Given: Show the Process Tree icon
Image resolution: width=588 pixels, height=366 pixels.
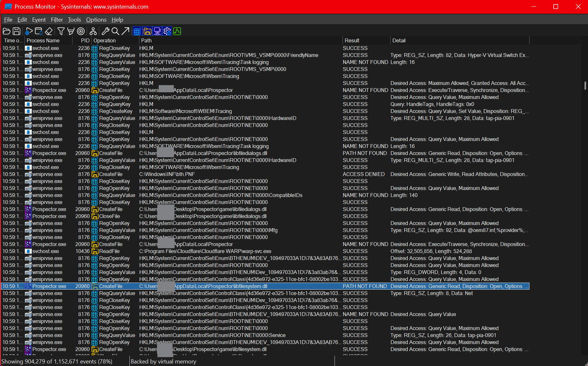Looking at the screenshot, I should coord(93,31).
